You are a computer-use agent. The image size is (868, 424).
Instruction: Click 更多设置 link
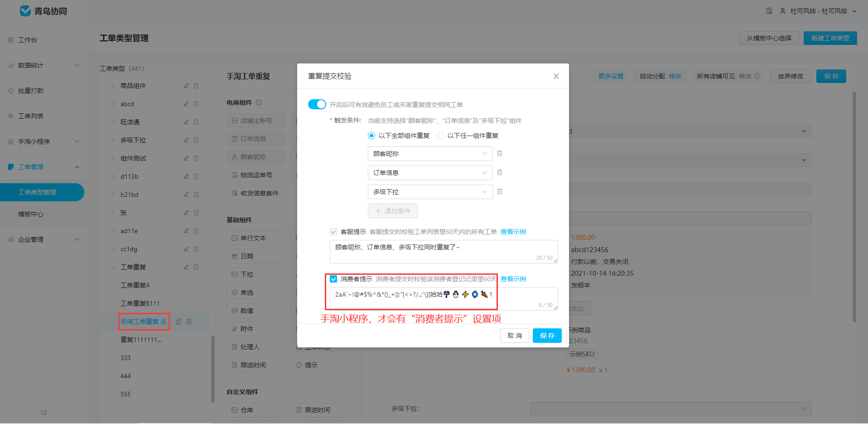[611, 76]
